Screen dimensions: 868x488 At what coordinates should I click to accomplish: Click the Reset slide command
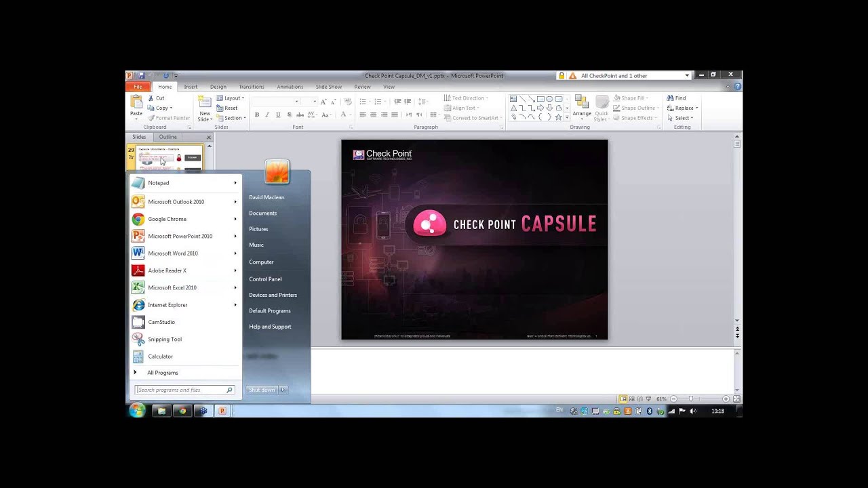(x=227, y=108)
